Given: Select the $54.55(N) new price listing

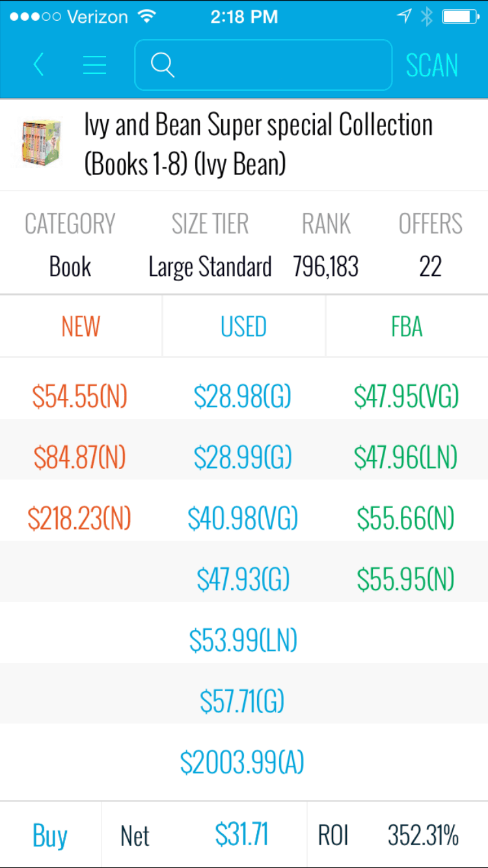Looking at the screenshot, I should [80, 396].
